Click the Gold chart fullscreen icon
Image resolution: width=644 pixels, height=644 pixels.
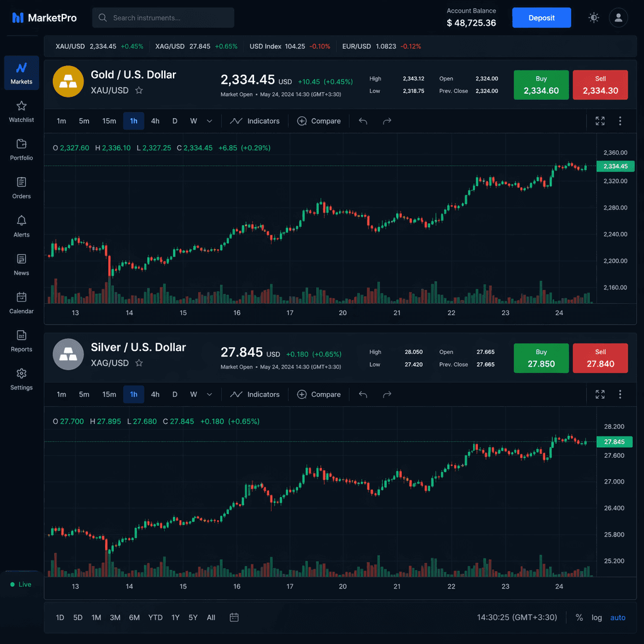pos(600,121)
